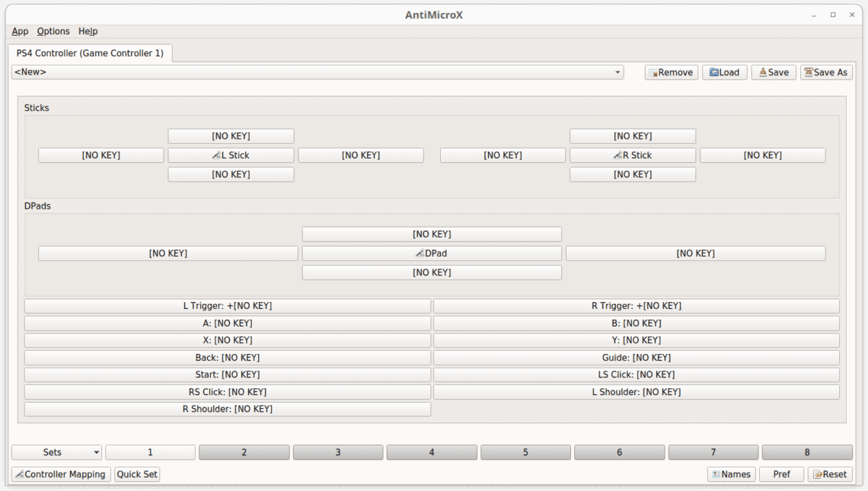Save the profile with the Save icon

tap(773, 72)
